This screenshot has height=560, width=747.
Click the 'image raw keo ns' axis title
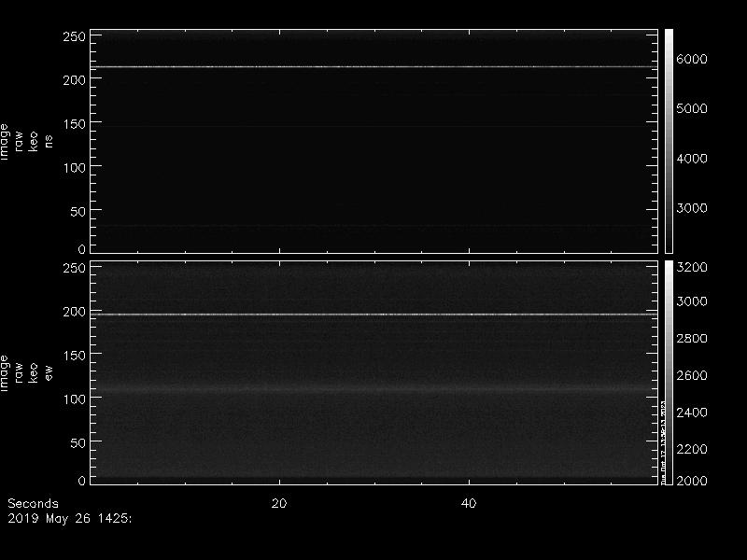pyautogui.click(x=26, y=142)
